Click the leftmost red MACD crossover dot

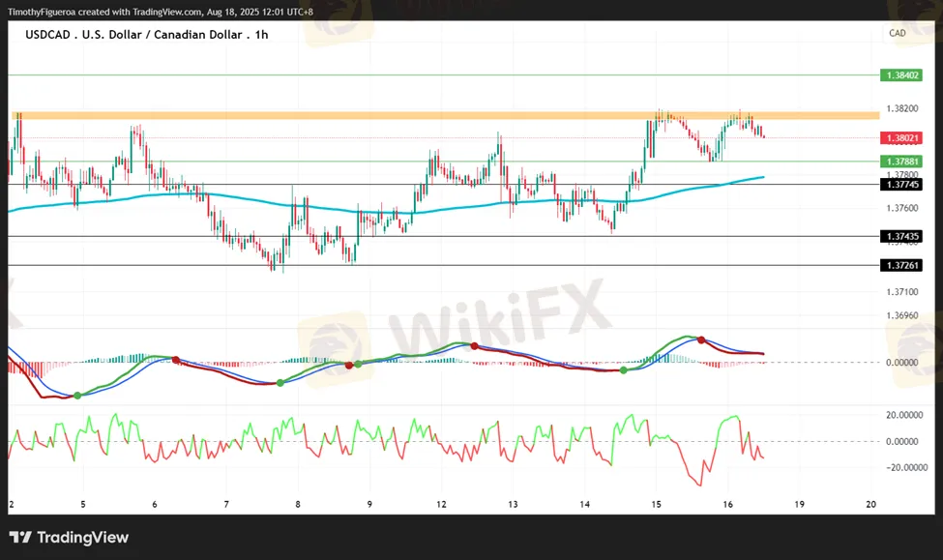pos(175,359)
